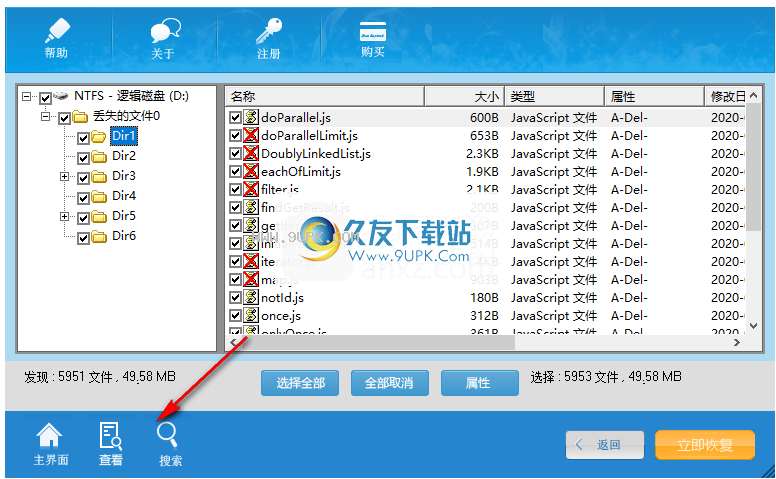Click the 全部取消 deselect all button

(389, 383)
